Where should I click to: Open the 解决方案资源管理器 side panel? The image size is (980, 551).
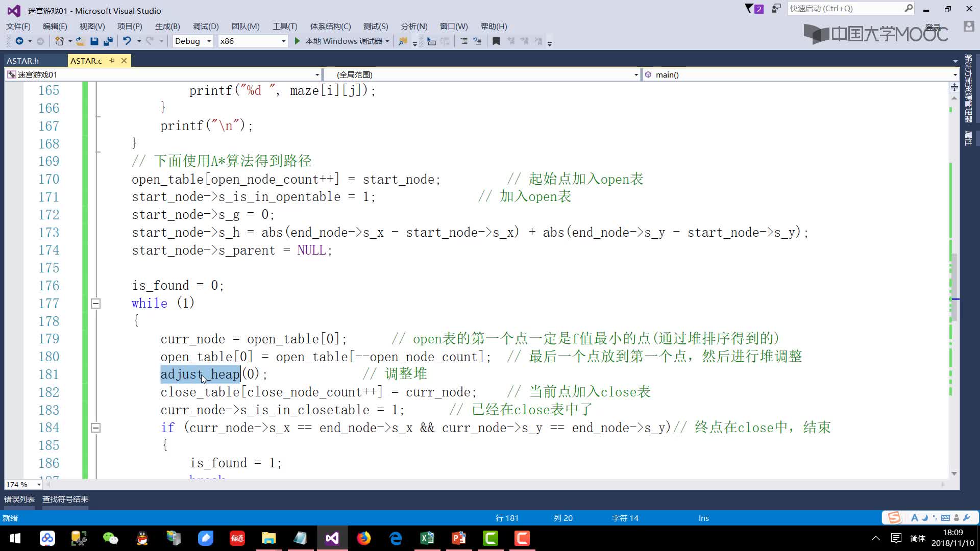[x=968, y=89]
